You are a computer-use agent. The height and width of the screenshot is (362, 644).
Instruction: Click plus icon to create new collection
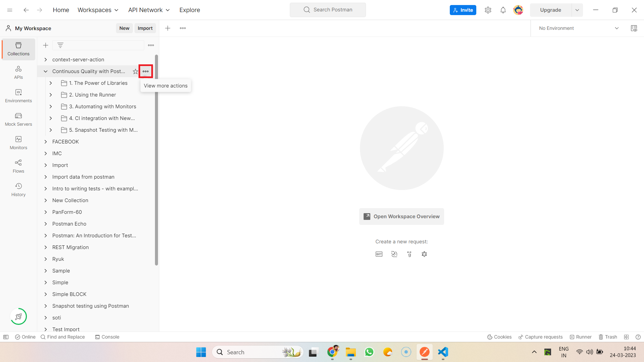46,45
